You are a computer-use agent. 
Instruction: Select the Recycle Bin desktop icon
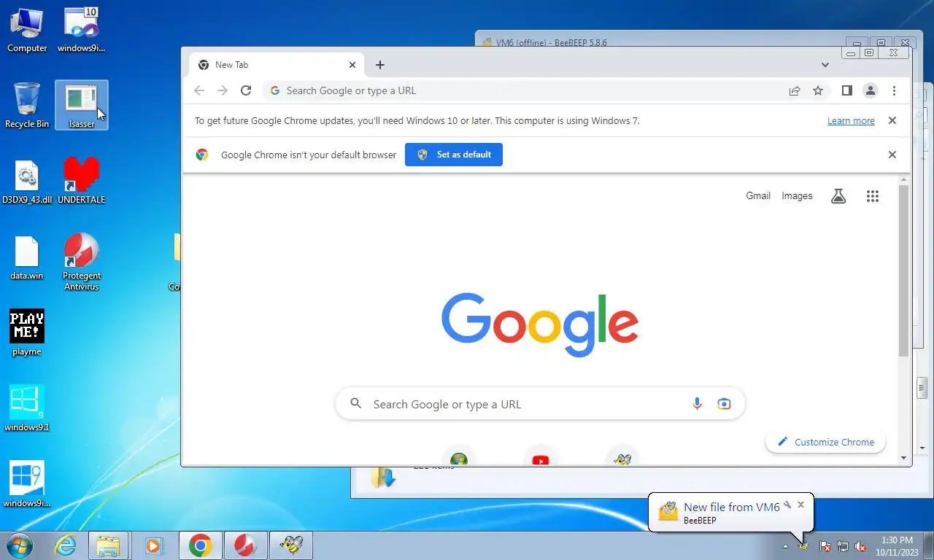tap(27, 106)
